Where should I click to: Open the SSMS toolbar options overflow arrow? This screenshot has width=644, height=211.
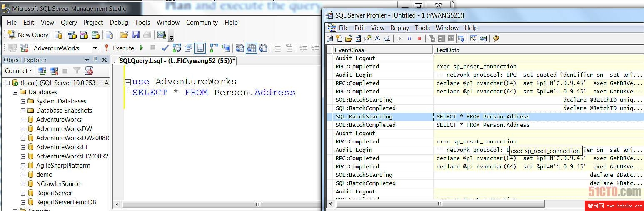tap(171, 37)
